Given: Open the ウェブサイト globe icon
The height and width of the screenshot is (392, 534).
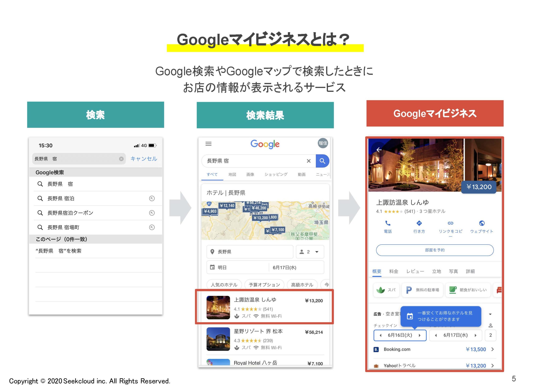Looking at the screenshot, I should [482, 227].
